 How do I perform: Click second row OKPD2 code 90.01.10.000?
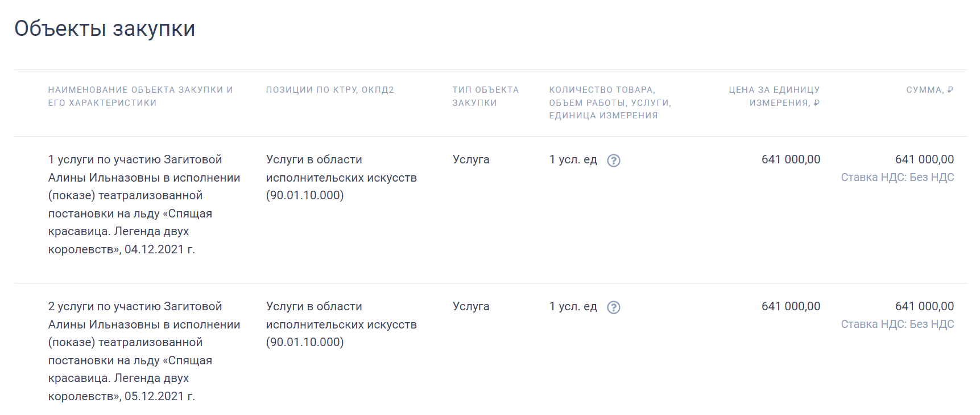(x=305, y=342)
